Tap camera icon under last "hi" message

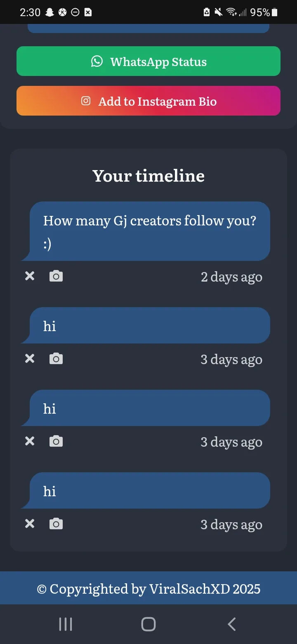pos(56,524)
